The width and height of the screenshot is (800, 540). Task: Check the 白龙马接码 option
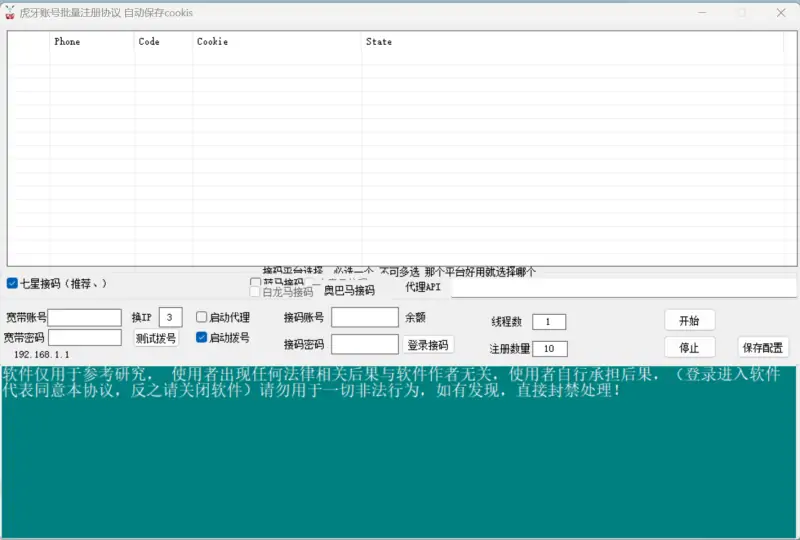point(255,292)
